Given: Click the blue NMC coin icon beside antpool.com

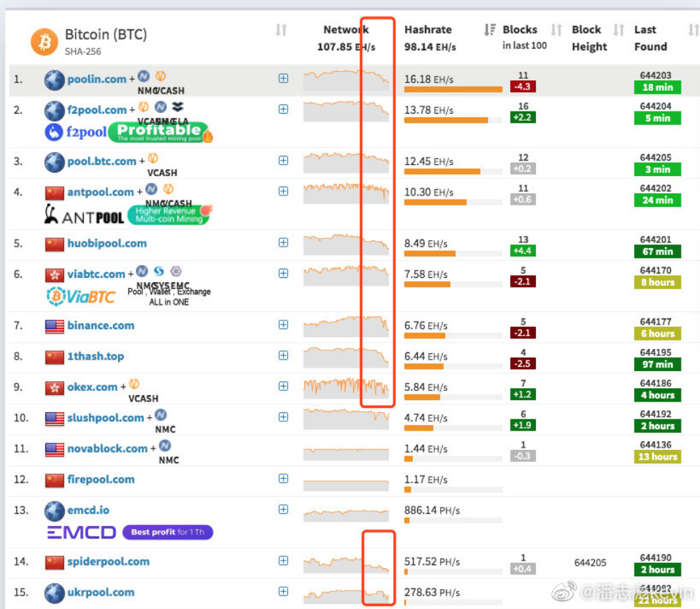Looking at the screenshot, I should pos(151,189).
